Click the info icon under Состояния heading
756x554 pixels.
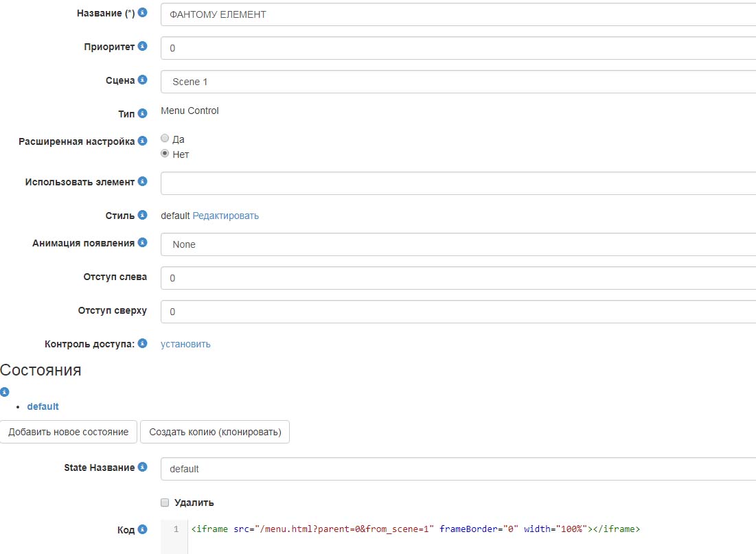(5, 392)
